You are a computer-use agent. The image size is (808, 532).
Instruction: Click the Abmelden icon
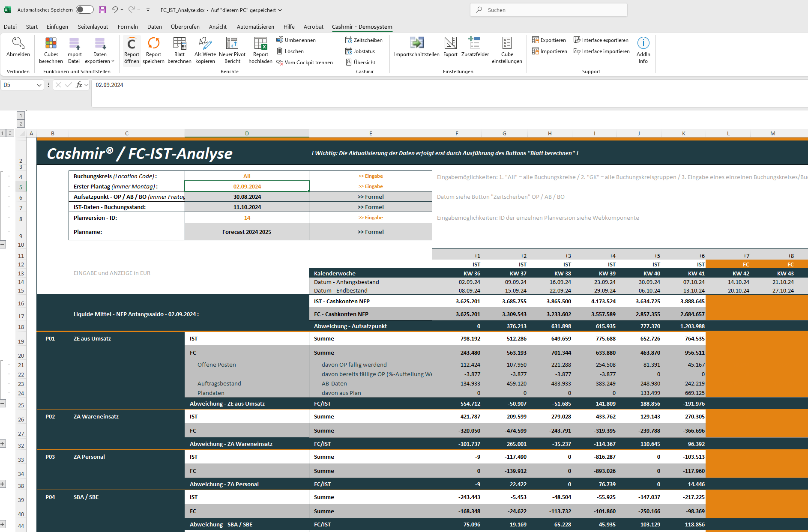(18, 43)
